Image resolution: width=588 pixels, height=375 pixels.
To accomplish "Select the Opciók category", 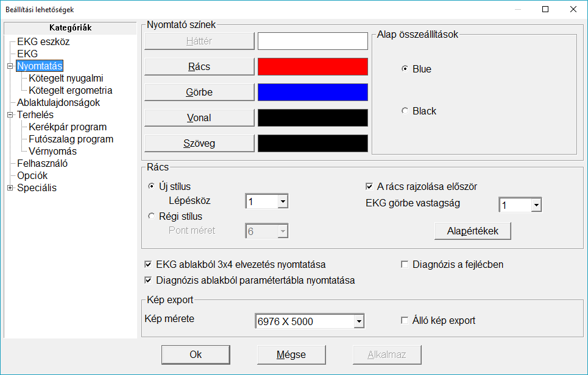I will 32,176.
